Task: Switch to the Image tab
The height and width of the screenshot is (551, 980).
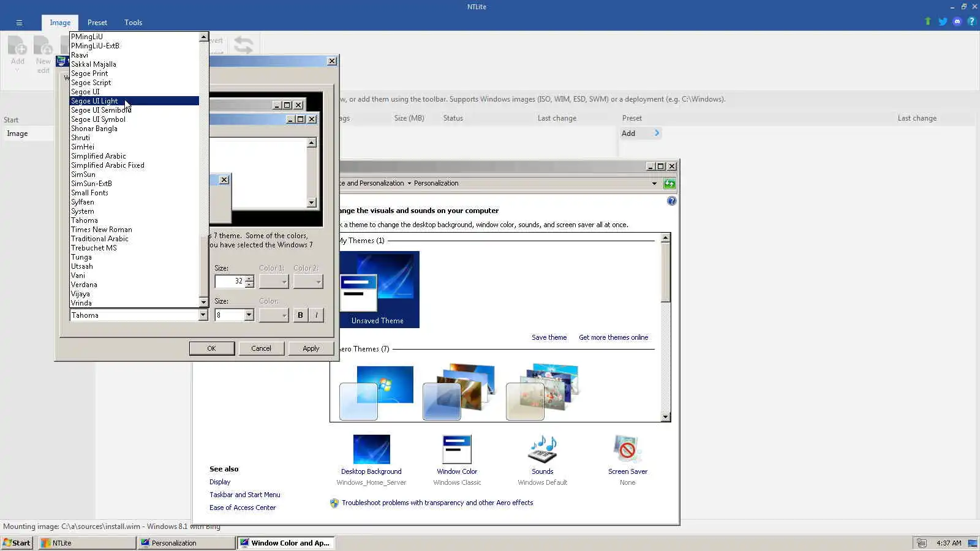Action: [x=60, y=23]
